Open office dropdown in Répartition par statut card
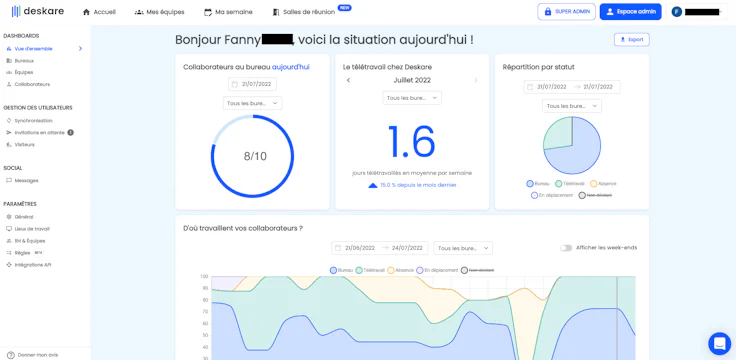The width and height of the screenshot is (736, 360). point(572,106)
